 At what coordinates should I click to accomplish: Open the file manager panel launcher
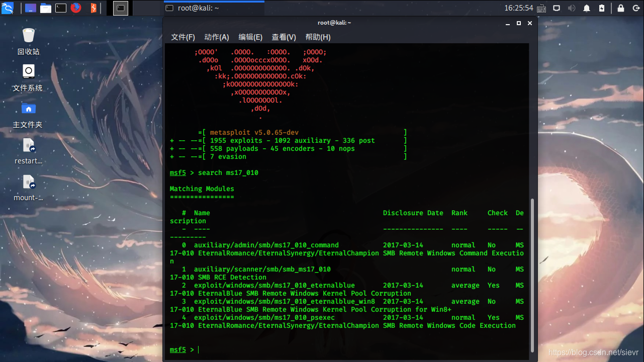click(46, 8)
